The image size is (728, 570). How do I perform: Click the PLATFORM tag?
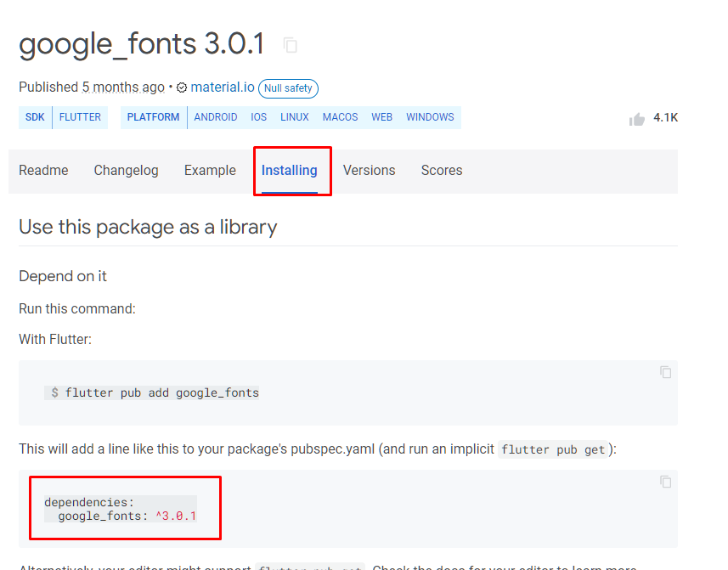coord(153,117)
